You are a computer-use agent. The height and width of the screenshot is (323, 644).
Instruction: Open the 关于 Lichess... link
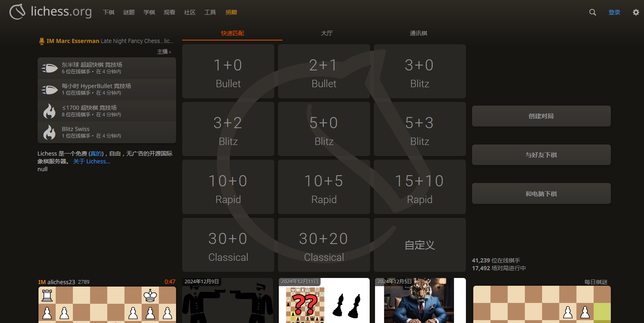pos(92,161)
